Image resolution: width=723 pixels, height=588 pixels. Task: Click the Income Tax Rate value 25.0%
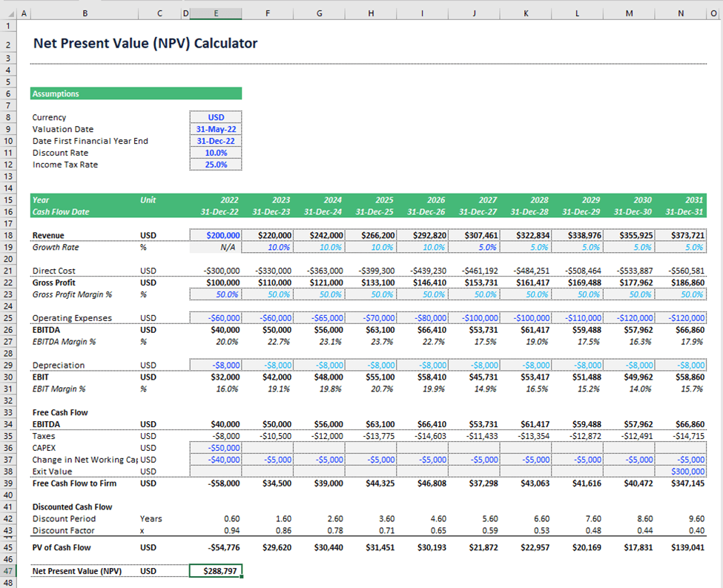215,165
